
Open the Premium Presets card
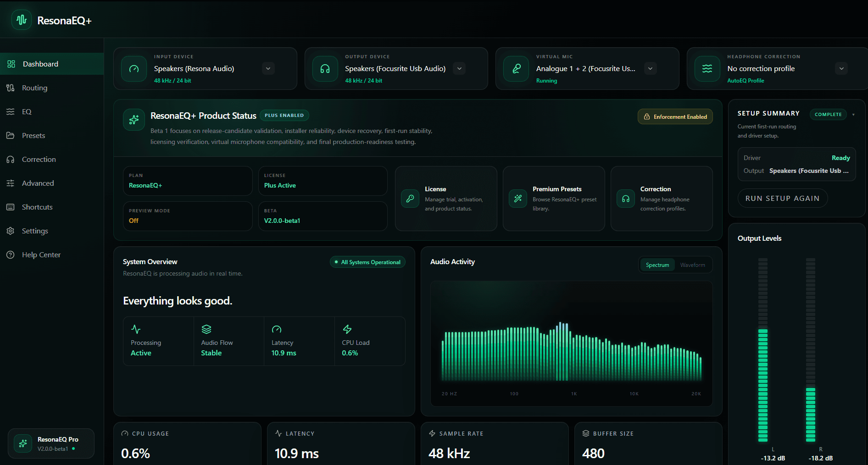tap(554, 199)
